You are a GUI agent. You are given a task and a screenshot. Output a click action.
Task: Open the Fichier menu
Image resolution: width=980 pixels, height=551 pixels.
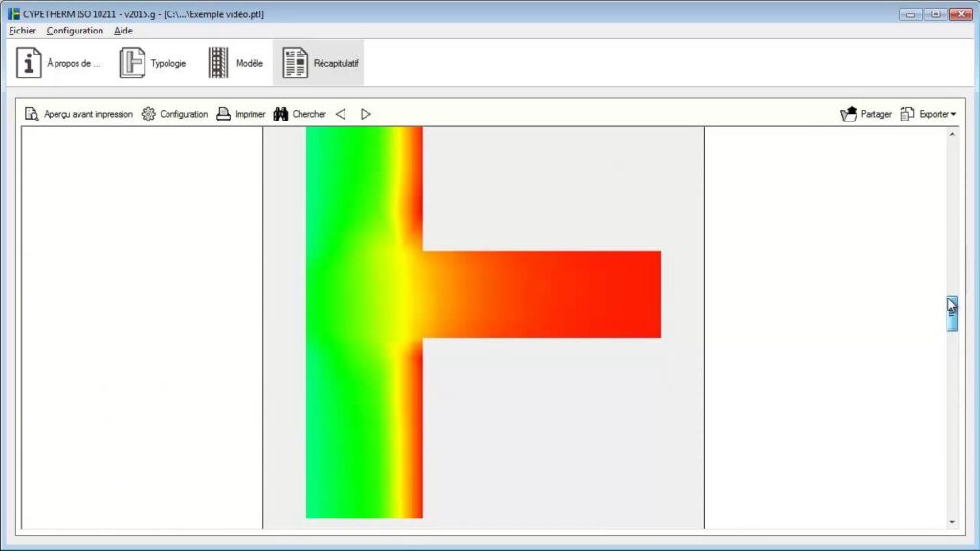point(22,31)
